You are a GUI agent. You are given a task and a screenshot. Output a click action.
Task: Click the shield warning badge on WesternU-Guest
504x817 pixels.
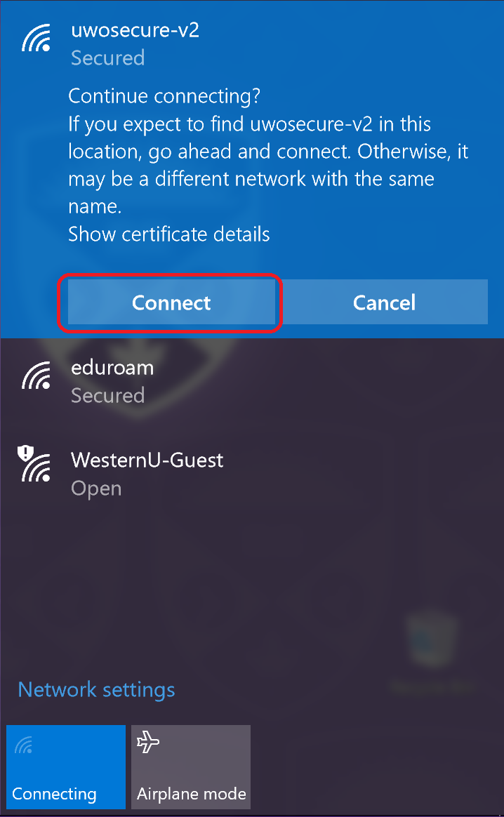pyautogui.click(x=25, y=453)
